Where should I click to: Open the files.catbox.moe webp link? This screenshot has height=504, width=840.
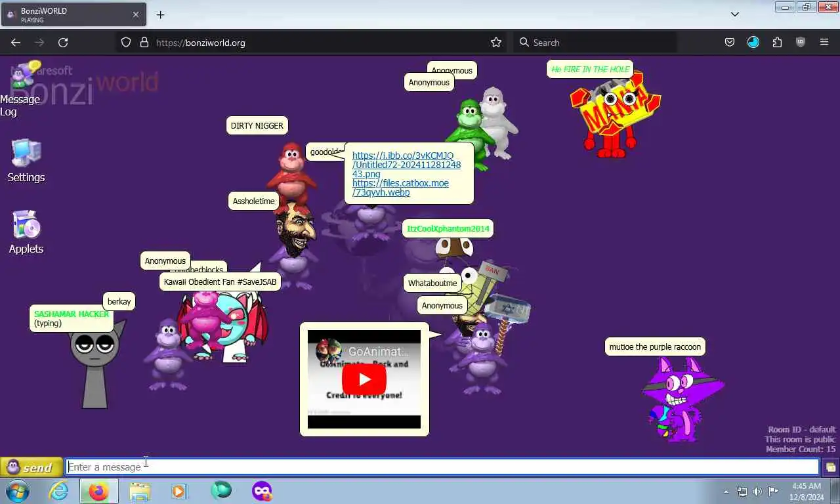400,188
